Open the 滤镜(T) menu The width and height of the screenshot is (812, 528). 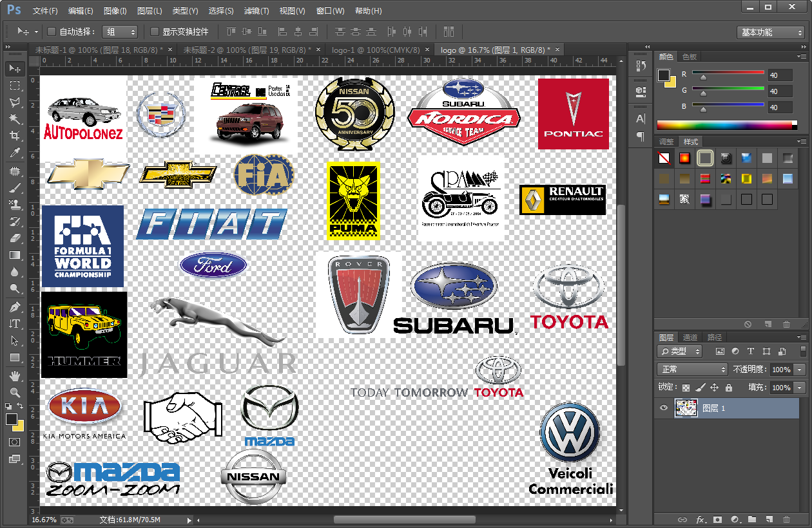click(x=256, y=11)
